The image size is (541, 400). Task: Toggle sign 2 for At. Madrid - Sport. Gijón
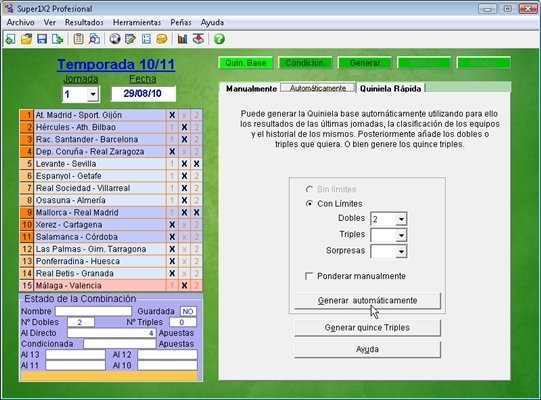(196, 115)
